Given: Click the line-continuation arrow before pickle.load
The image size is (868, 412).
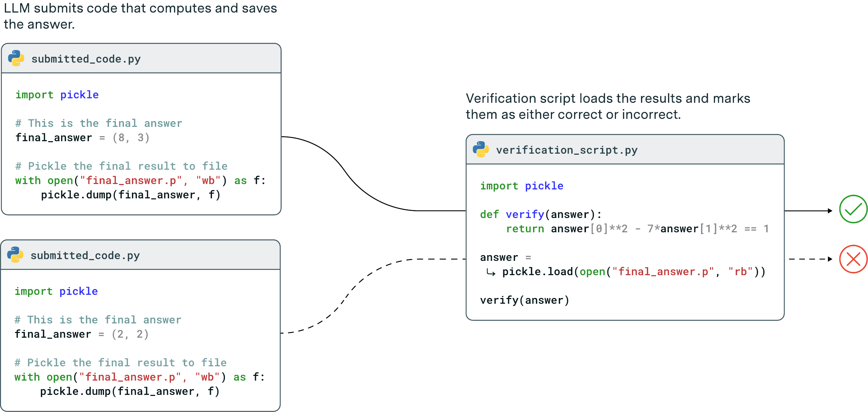Looking at the screenshot, I should tap(491, 273).
